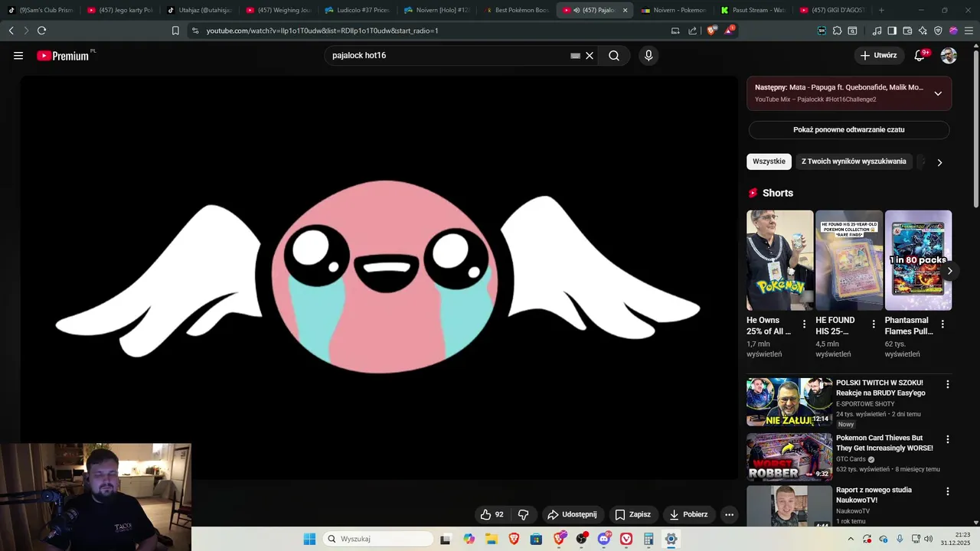The width and height of the screenshot is (980, 551).
Task: Open menu for Raport z nowego studia video
Action: pos(948,492)
